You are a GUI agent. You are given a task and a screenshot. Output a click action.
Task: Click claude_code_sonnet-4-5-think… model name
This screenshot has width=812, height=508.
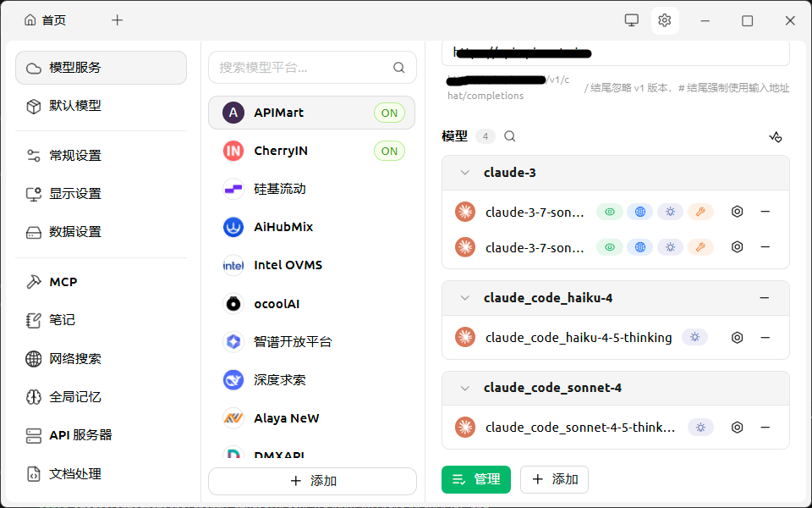[x=580, y=428]
